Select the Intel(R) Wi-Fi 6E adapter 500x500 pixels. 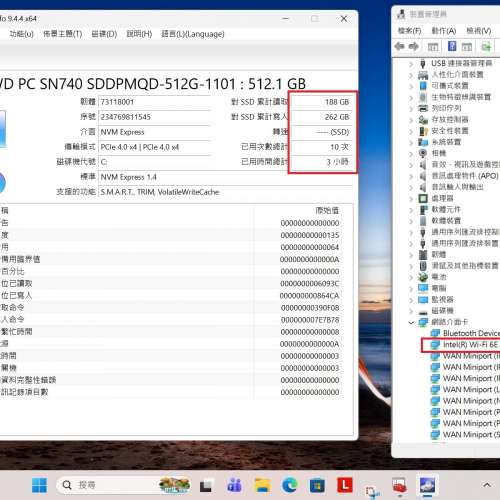coord(470,345)
